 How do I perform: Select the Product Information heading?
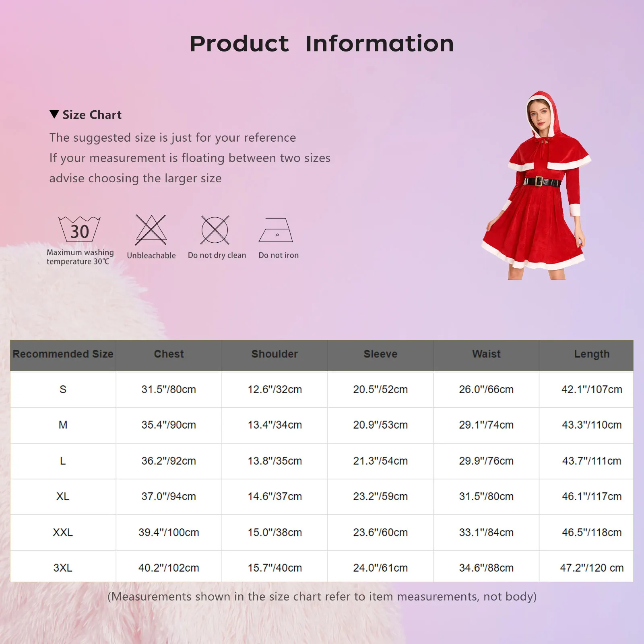[x=322, y=43]
